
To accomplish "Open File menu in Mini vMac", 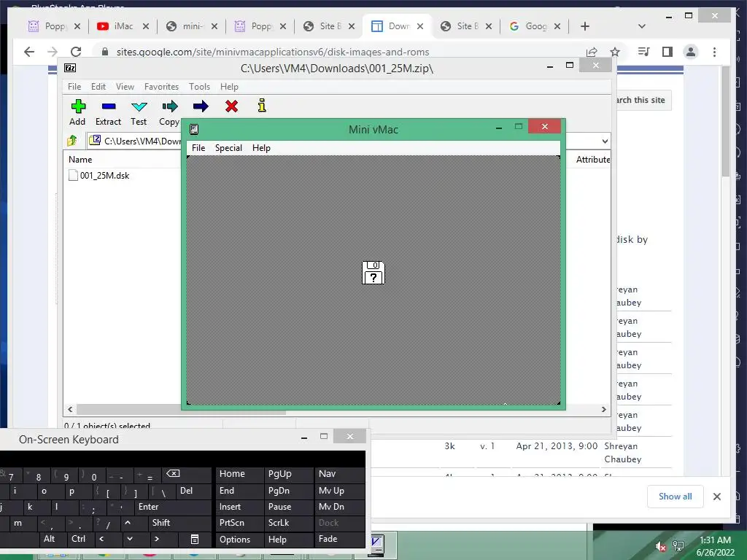I will pyautogui.click(x=198, y=147).
